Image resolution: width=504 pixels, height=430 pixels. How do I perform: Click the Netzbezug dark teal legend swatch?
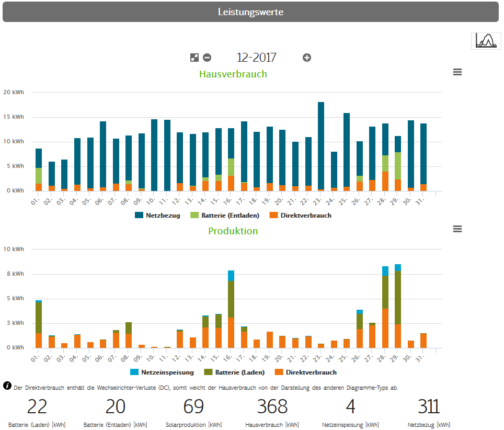pos(139,215)
